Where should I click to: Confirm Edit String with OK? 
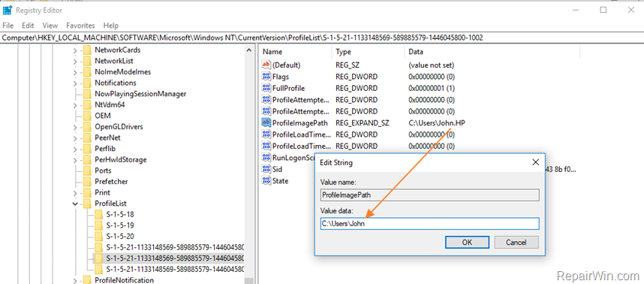tap(467, 242)
